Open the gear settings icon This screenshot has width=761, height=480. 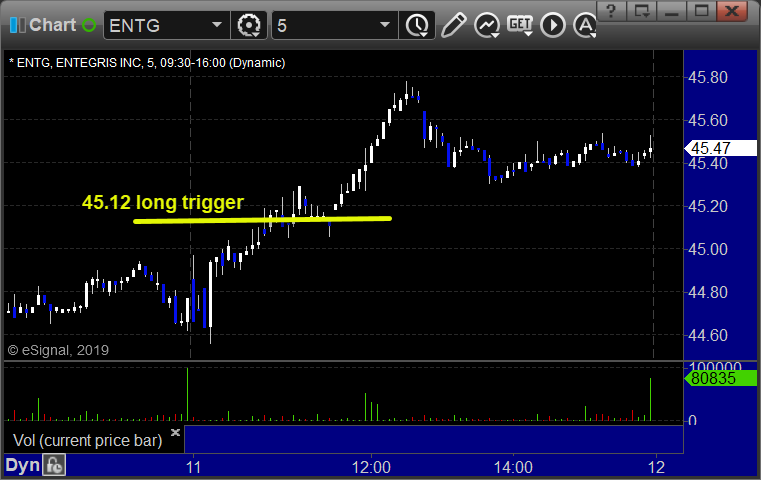(249, 25)
